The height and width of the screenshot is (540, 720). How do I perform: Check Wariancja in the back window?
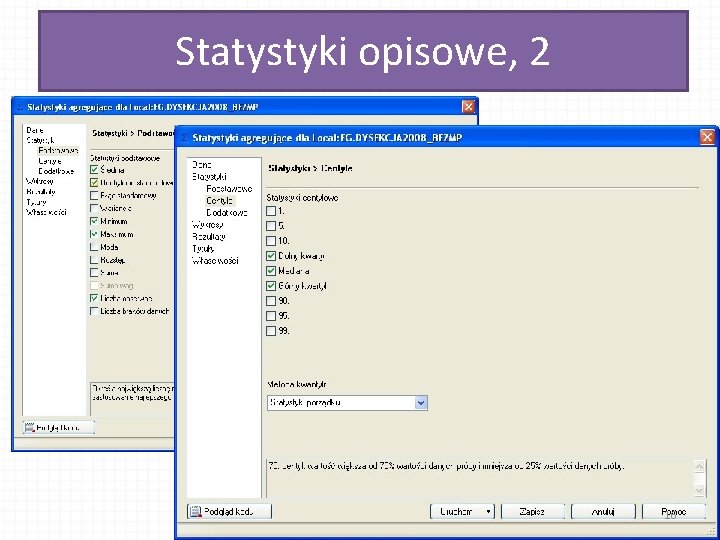(x=94, y=208)
